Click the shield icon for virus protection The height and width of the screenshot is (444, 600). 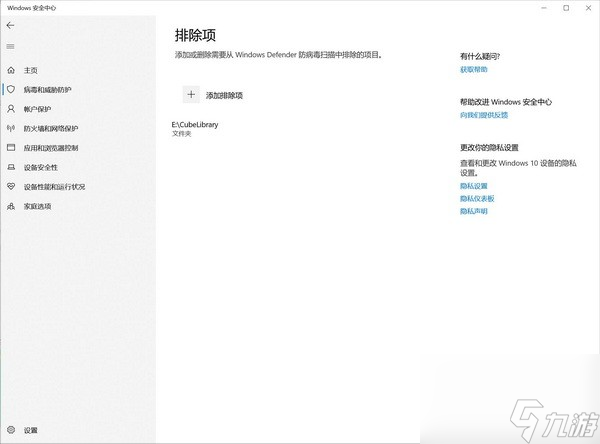click(11, 89)
